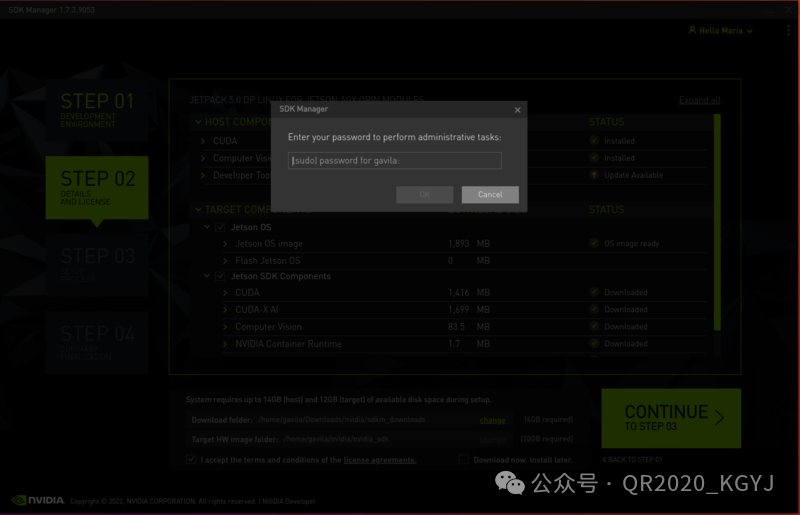Screen dimensions: 800x515
Task: Click Continue to Step 03 button
Action: click(x=671, y=419)
